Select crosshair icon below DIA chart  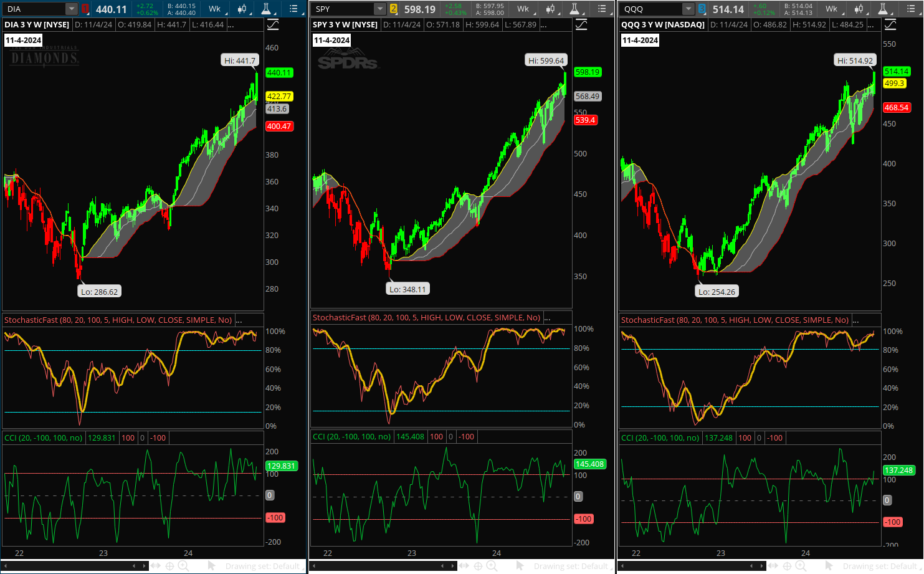[x=169, y=566]
